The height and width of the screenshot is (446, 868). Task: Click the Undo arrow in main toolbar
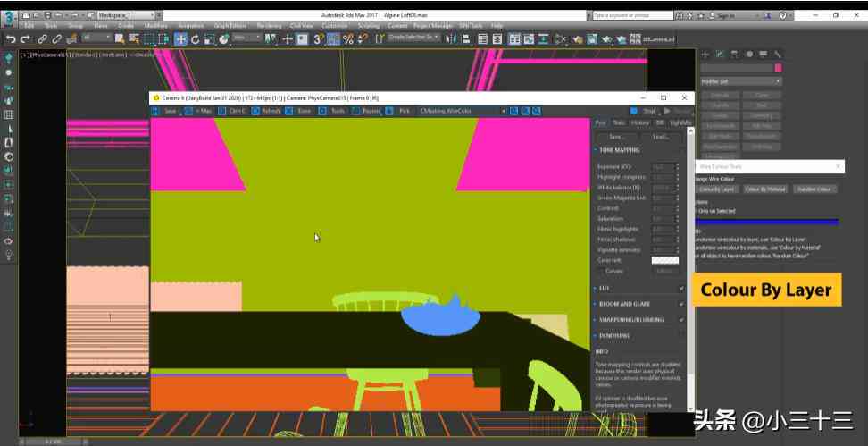[x=11, y=39]
